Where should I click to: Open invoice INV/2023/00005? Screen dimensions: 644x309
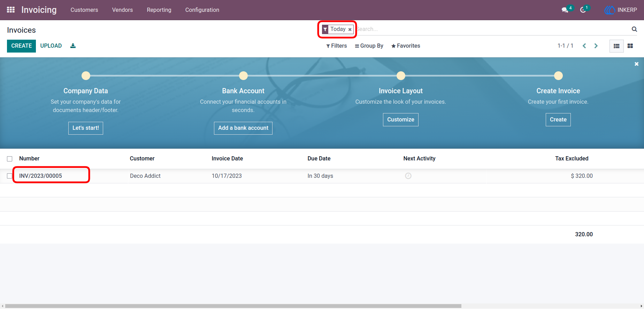[x=40, y=176]
